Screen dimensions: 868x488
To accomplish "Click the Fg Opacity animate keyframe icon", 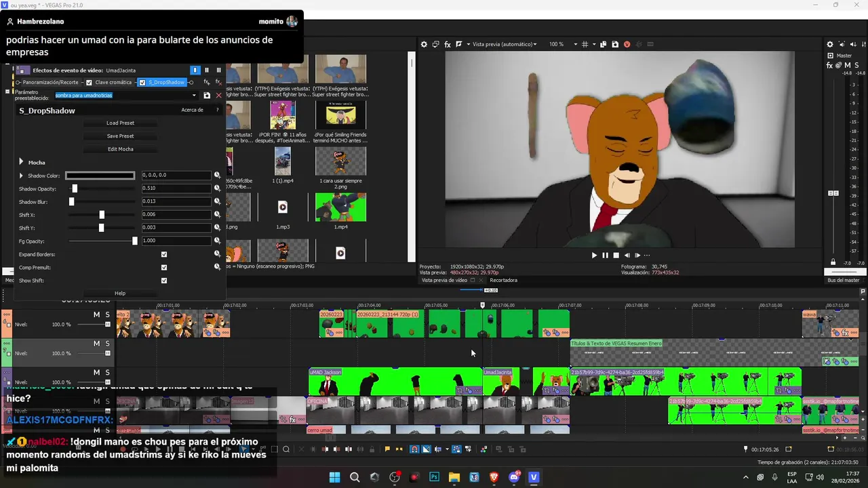I will click(x=217, y=241).
